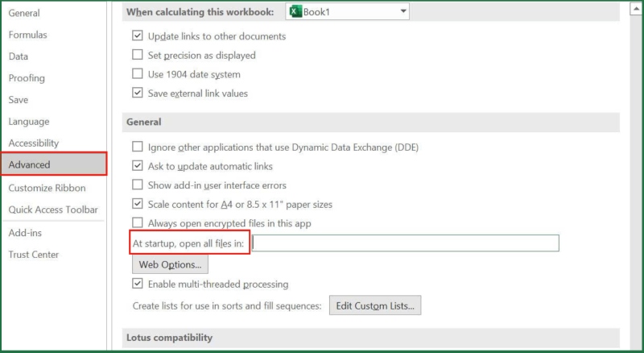This screenshot has width=644, height=353.
Task: Go to the Proofing options
Action: pos(27,78)
